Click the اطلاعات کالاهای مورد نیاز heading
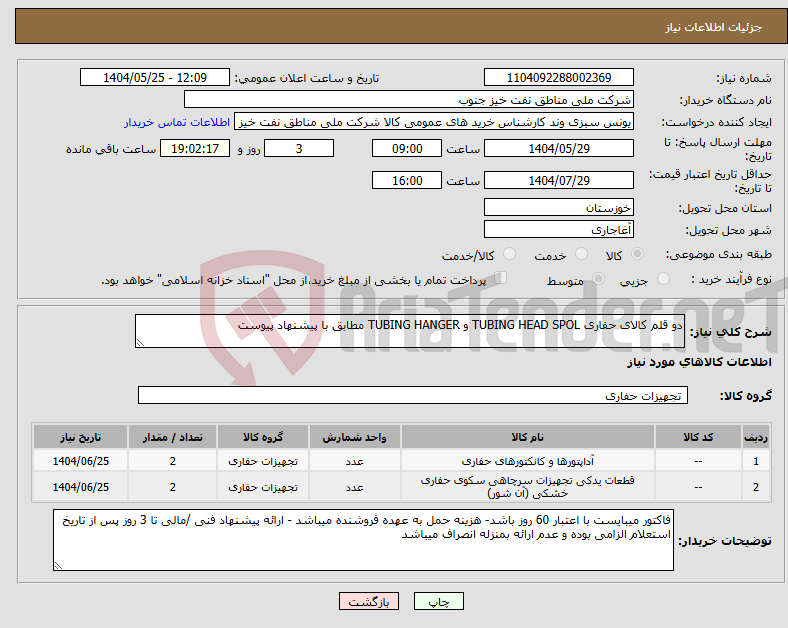This screenshot has height=628, width=788. pyautogui.click(x=699, y=362)
